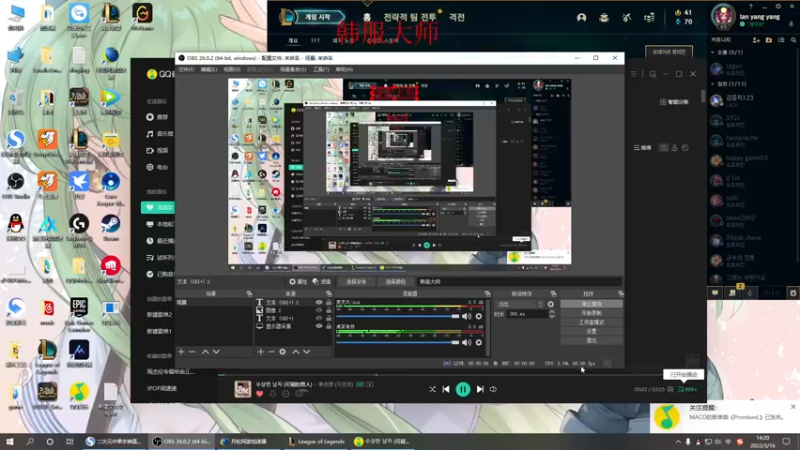Click the summoner avatar of lan yang yang
The height and width of the screenshot is (450, 800).
click(723, 16)
